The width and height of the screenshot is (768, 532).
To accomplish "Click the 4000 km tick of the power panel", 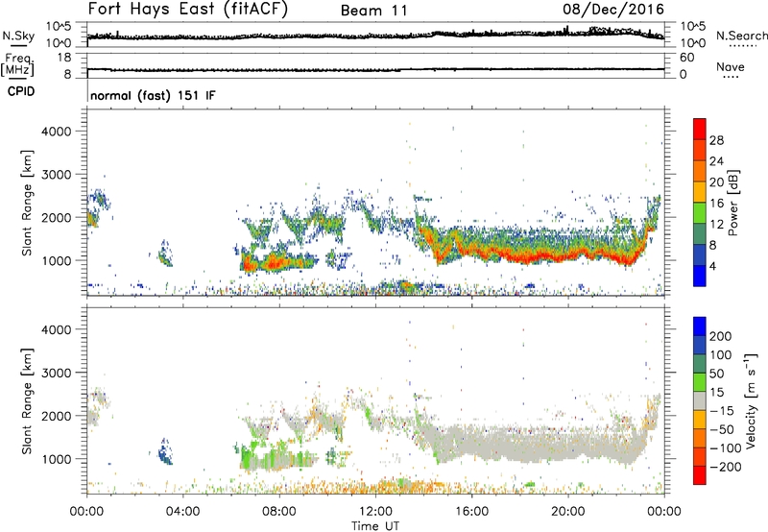I will point(56,132).
